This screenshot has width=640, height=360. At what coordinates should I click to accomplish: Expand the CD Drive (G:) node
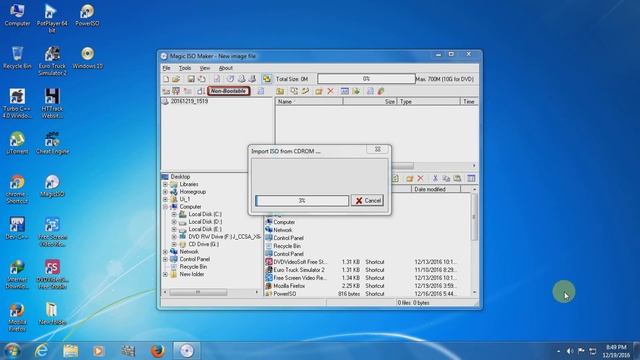[174, 244]
